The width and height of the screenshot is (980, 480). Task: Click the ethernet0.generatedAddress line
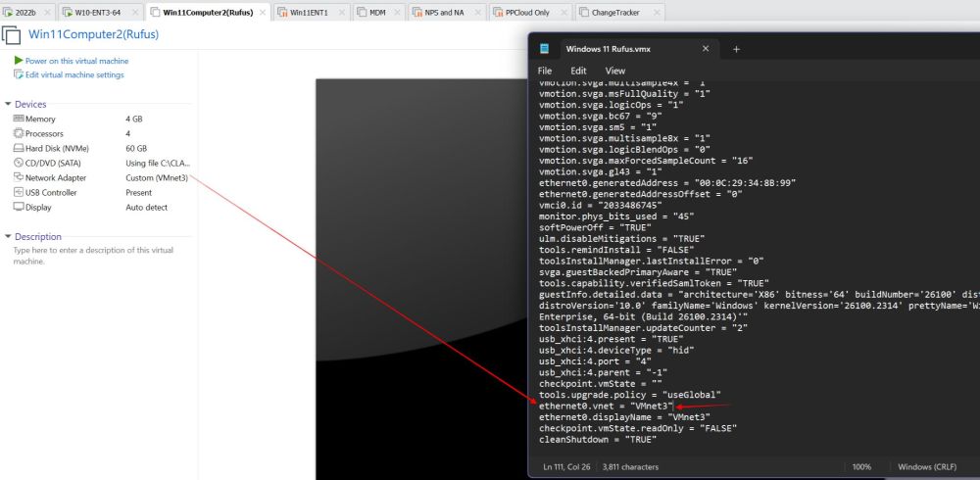point(667,182)
